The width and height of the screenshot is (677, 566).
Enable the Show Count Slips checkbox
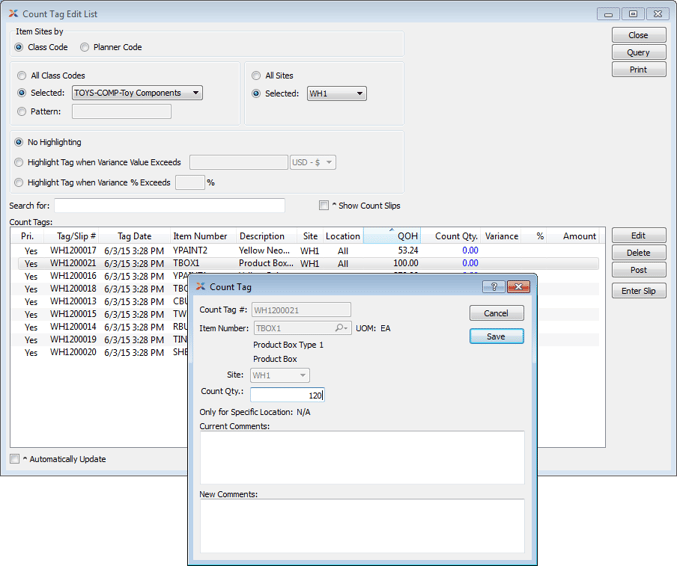click(324, 206)
